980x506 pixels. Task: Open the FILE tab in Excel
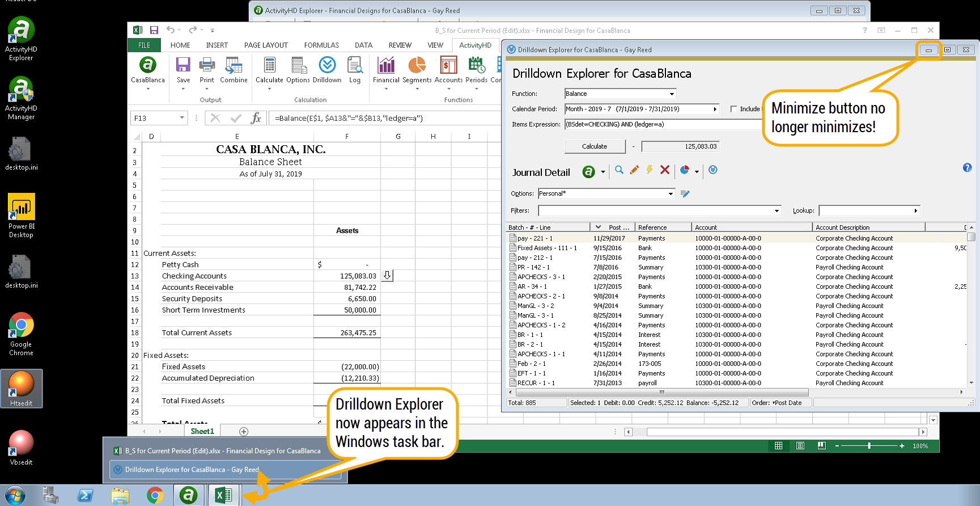tap(145, 45)
